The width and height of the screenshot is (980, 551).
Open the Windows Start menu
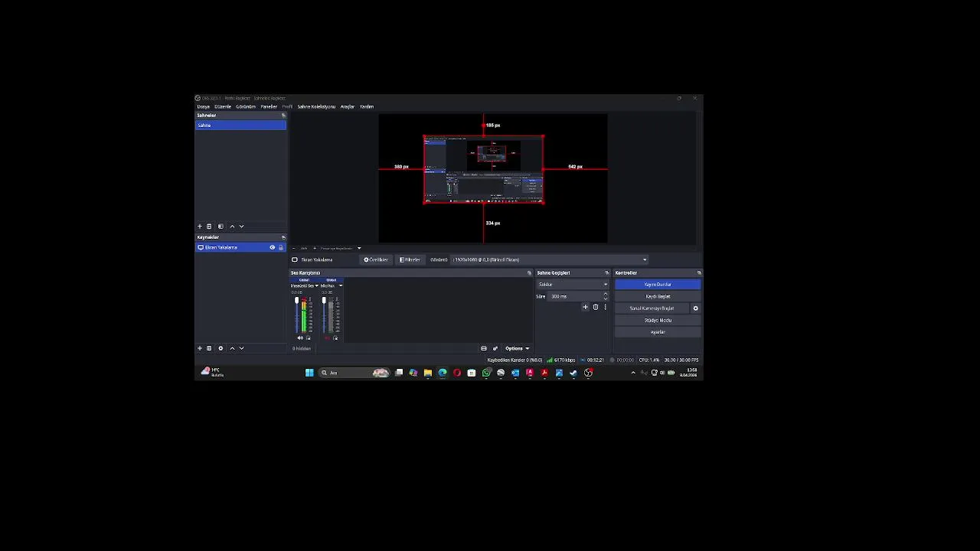click(309, 373)
